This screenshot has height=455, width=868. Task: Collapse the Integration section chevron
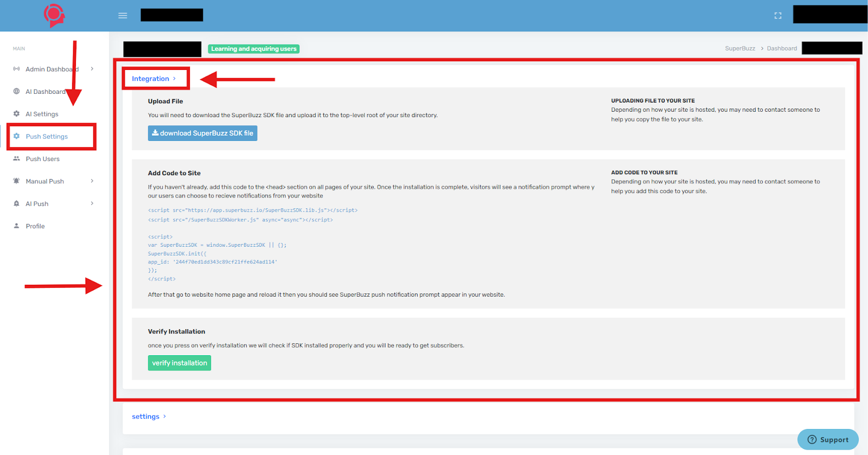pyautogui.click(x=174, y=79)
